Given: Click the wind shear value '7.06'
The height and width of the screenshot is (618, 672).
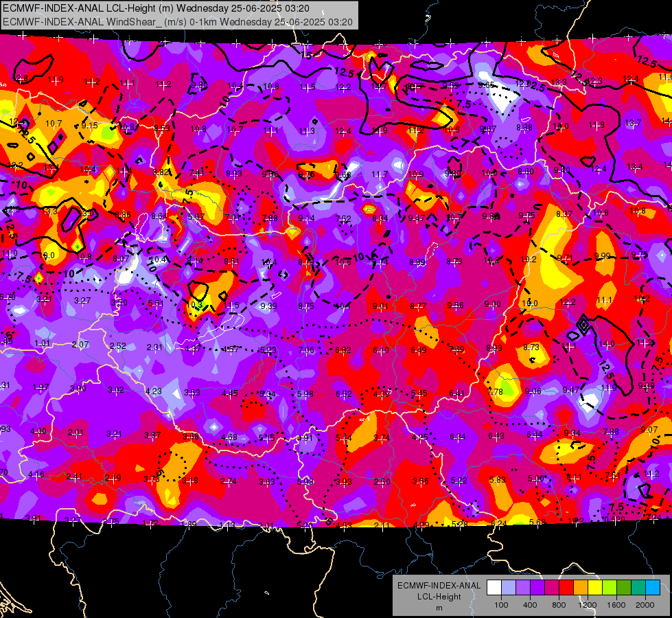Looking at the screenshot, I should 306,350.
